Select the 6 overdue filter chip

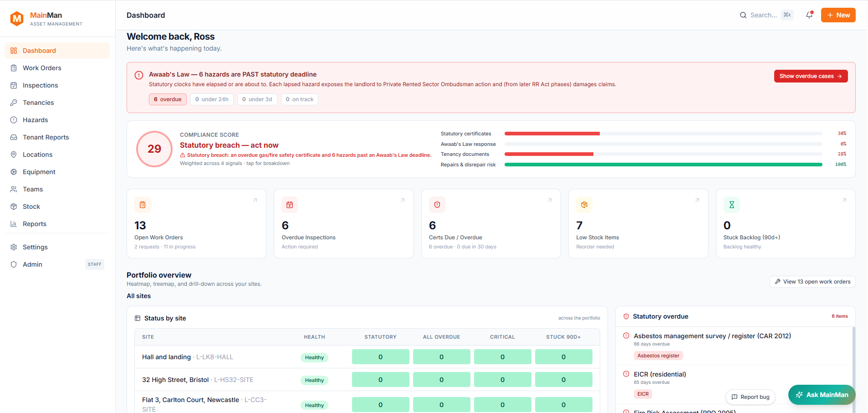pyautogui.click(x=168, y=99)
